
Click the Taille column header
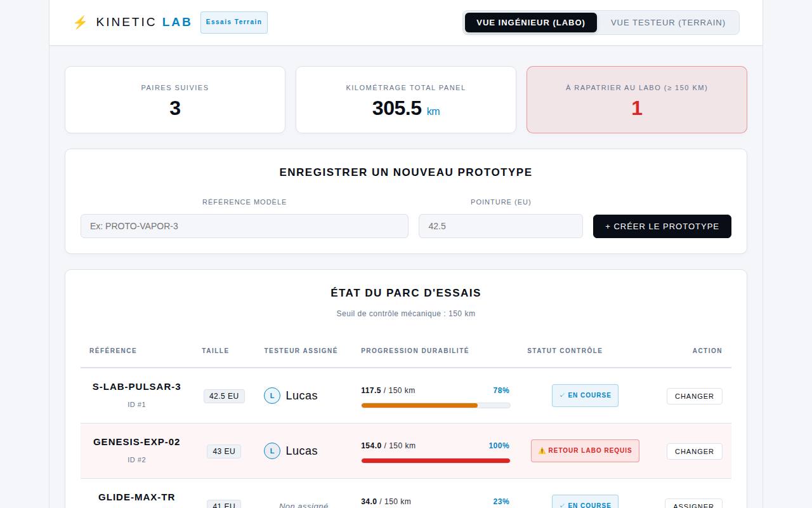[x=216, y=351]
